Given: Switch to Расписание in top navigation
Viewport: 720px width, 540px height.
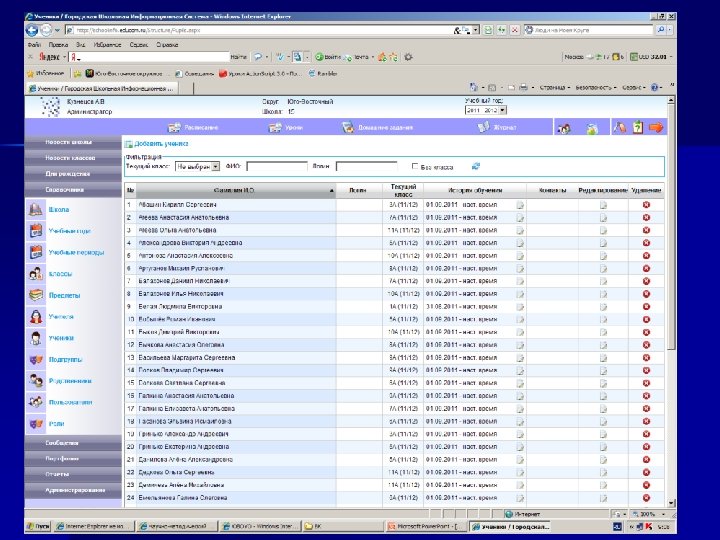Looking at the screenshot, I should pyautogui.click(x=193, y=128).
